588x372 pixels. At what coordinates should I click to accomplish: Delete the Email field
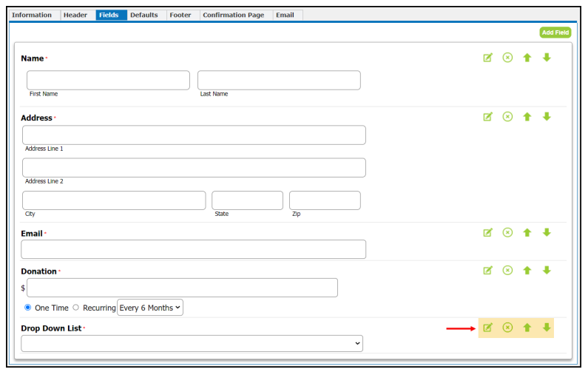coord(507,232)
